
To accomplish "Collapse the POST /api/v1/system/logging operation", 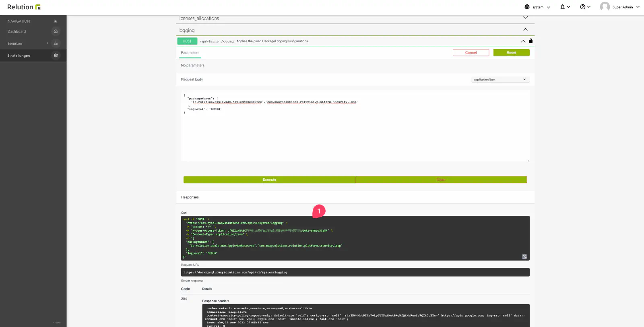I will click(x=523, y=41).
